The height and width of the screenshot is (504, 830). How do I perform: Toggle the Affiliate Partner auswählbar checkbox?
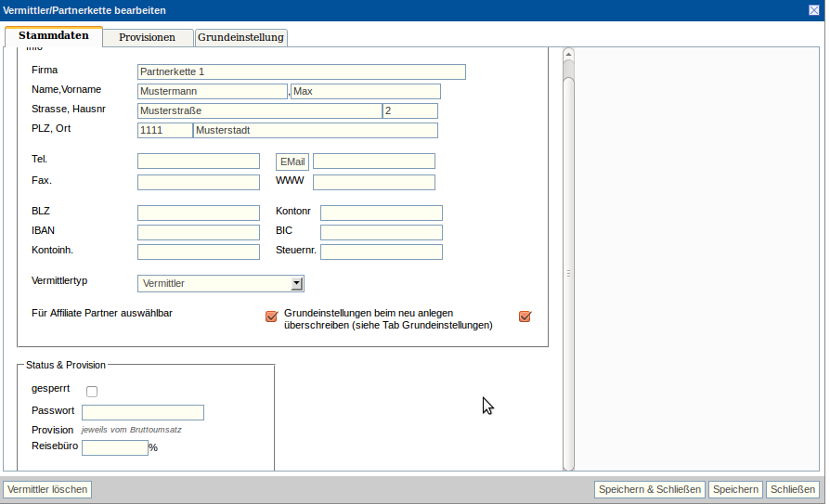pos(272,317)
